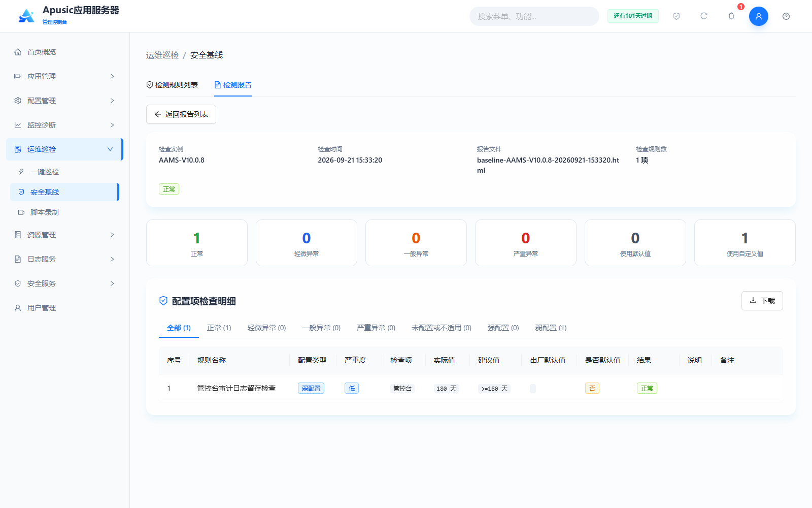
Task: Click the 首页概览 home icon
Action: pos(18,52)
